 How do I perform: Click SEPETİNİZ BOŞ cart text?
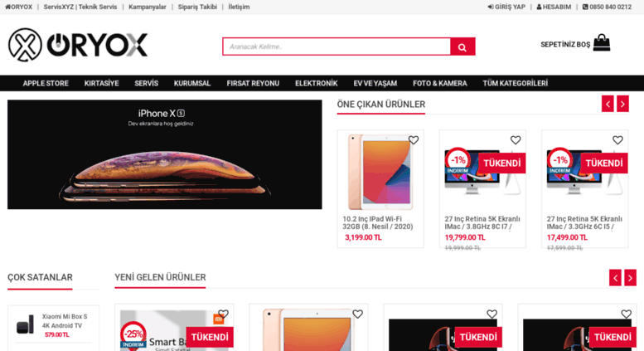[565, 44]
